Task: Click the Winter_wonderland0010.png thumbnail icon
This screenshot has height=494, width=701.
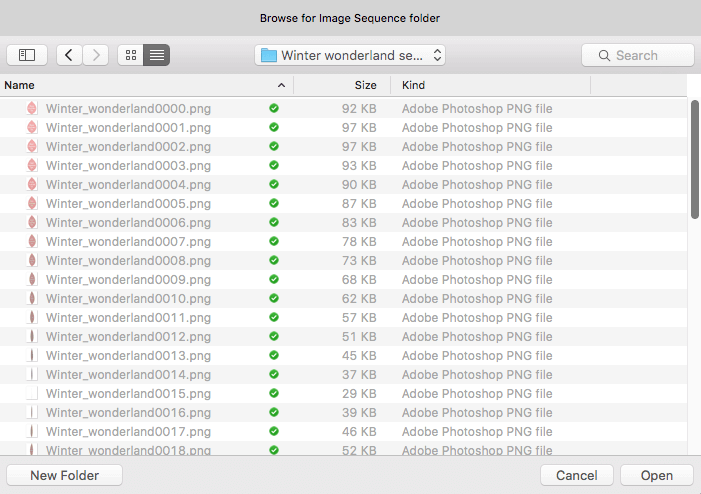Action: click(32, 298)
